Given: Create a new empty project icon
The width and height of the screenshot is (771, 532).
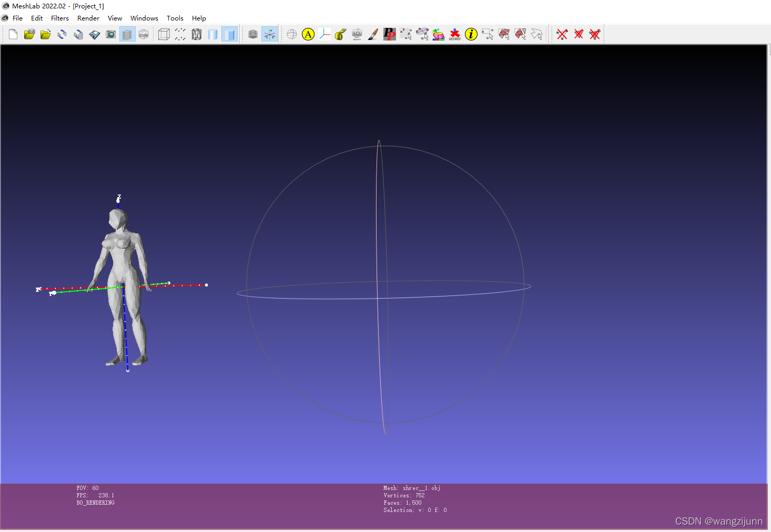Looking at the screenshot, I should click(13, 34).
